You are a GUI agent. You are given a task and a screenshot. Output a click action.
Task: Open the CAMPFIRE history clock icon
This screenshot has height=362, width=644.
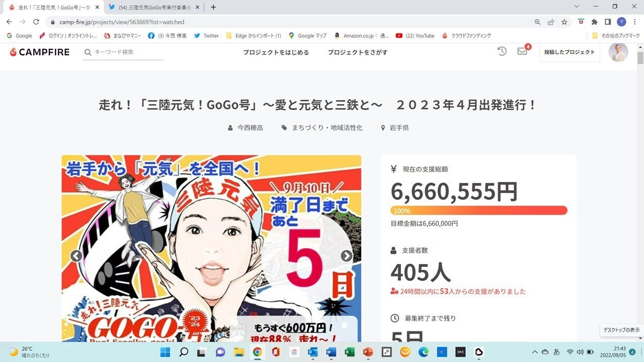coord(502,51)
